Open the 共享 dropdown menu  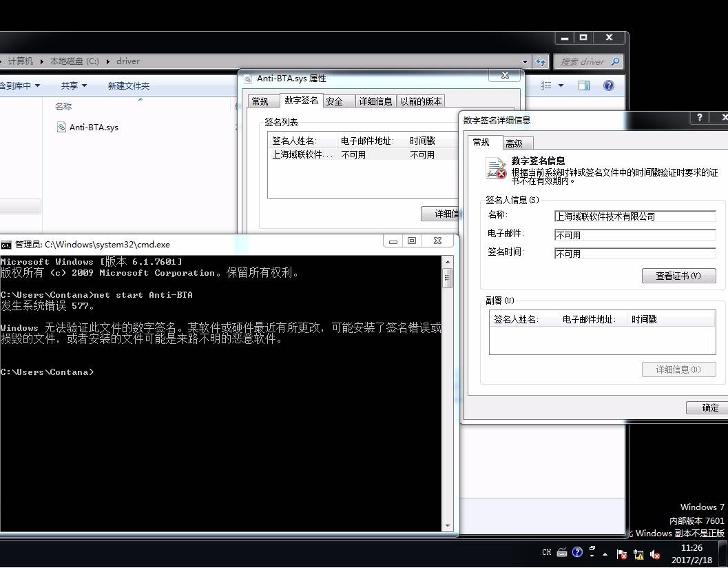74,85
